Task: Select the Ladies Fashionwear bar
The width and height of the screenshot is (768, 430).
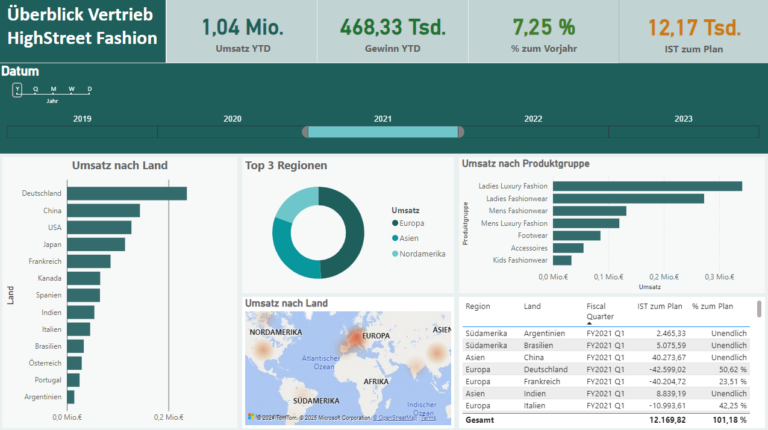Action: click(628, 198)
